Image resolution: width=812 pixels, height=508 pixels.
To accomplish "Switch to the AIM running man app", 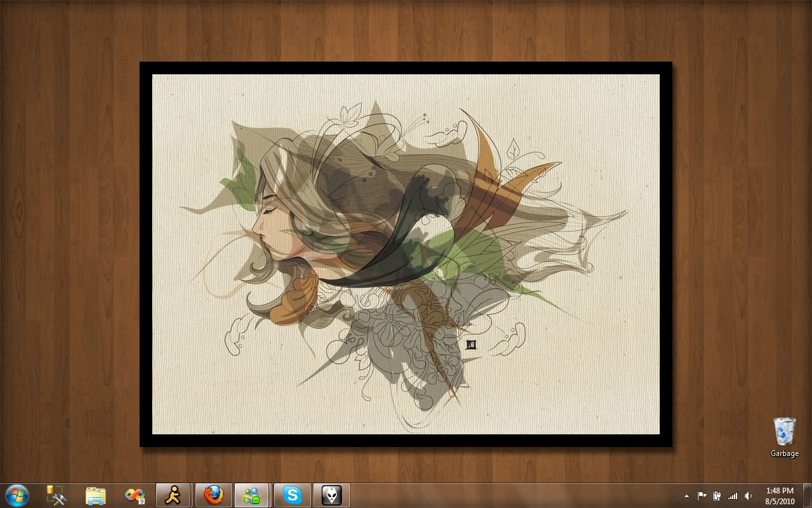I will [173, 495].
